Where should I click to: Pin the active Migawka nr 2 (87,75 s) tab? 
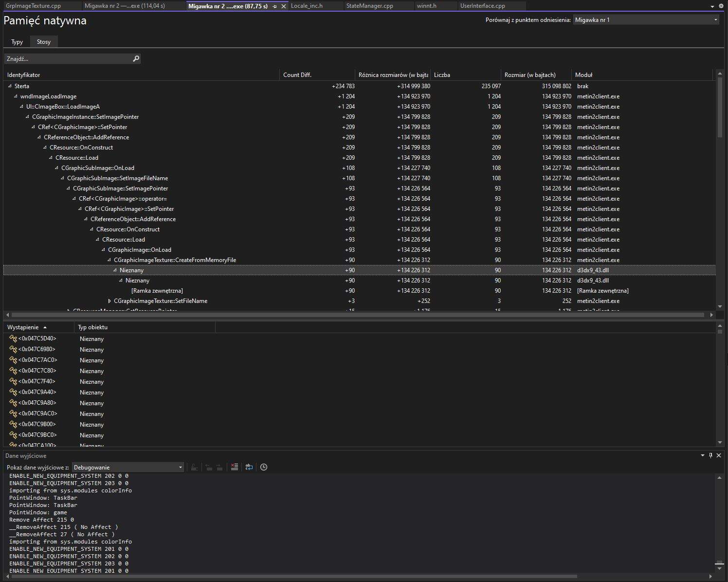(274, 6)
